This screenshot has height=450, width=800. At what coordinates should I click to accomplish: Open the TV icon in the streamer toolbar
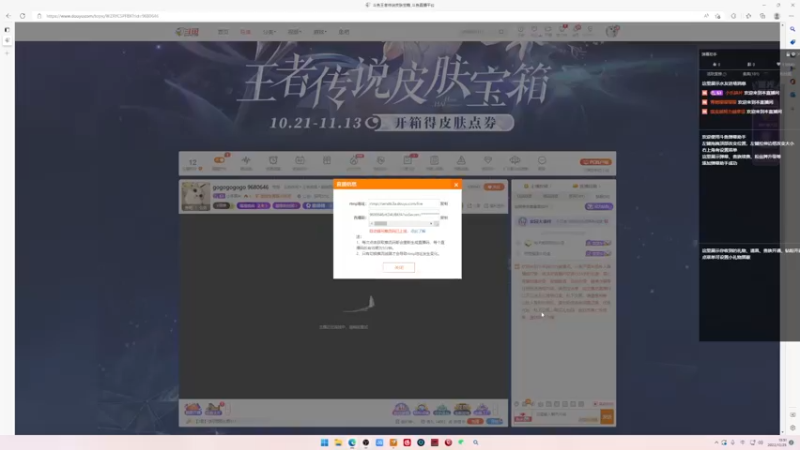coord(299,162)
